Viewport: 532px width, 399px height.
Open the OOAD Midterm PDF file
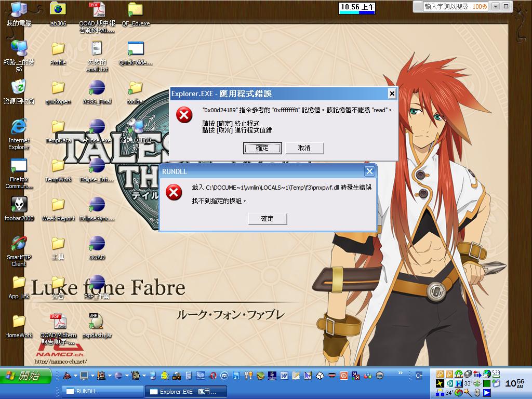(x=58, y=322)
